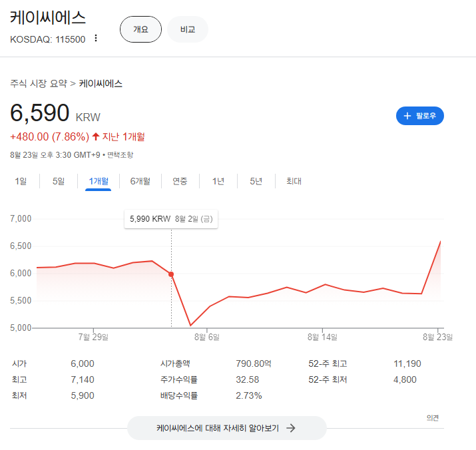Click the red up arrow beside 지난 1개월
The image size is (476, 450).
[x=96, y=136]
